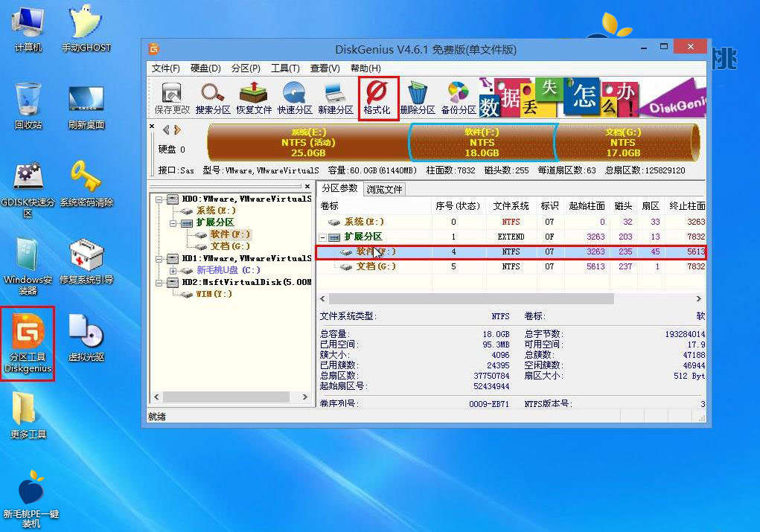The image size is (760, 532).
Task: Select 系统 (E:) in the left tree
Action: pos(216,211)
